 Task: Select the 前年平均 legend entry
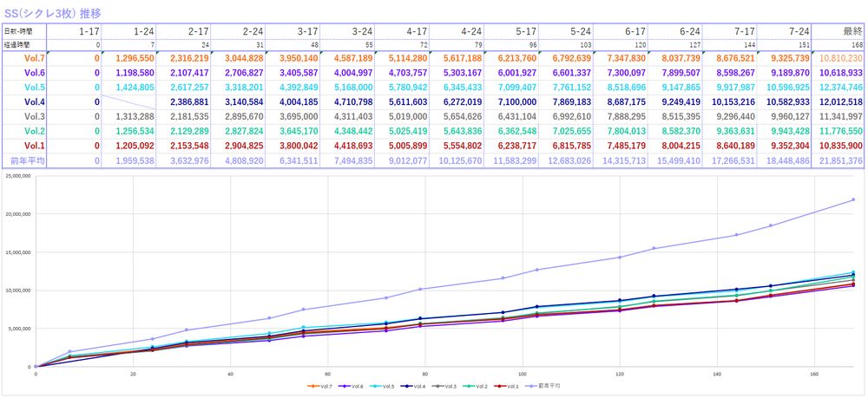click(542, 386)
